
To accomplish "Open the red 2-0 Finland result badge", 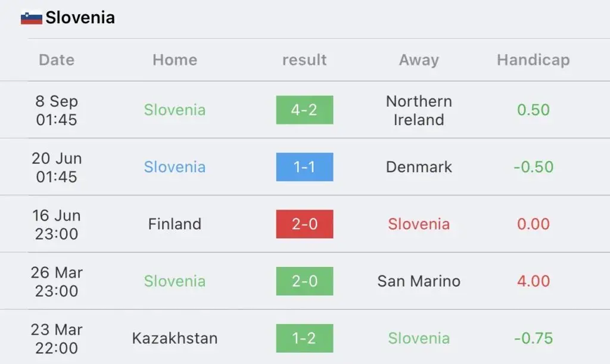I will tap(304, 224).
